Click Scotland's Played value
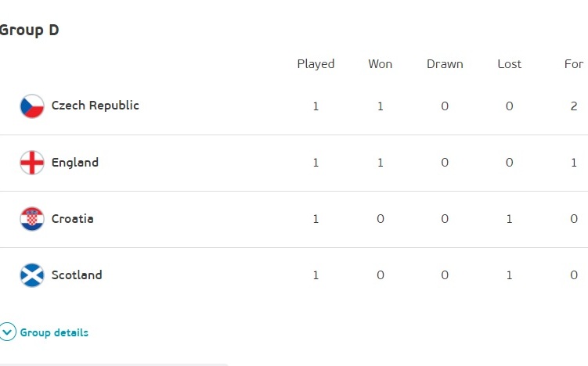Viewport: 588px width, 366px height. (316, 275)
